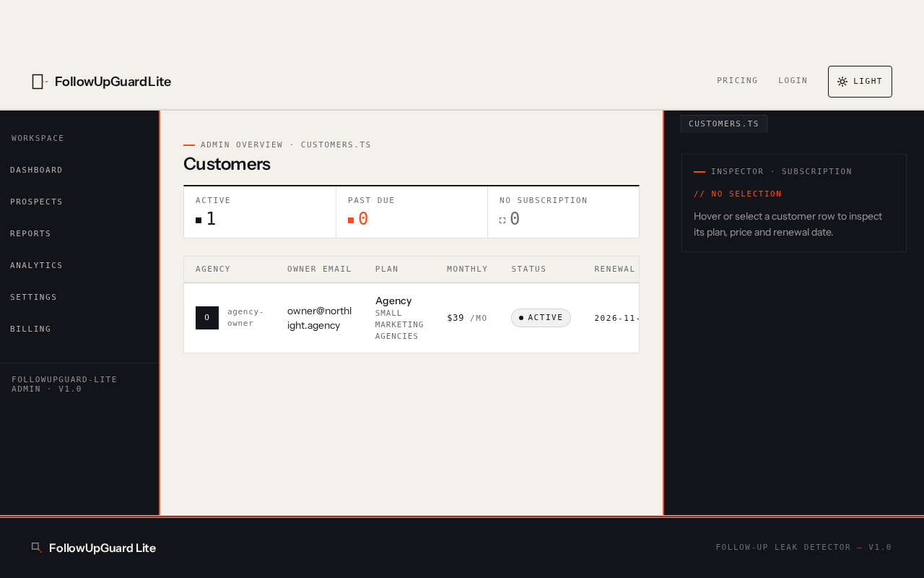Click the Plan column header
Screen dimensions: 924x578
pyautogui.click(x=387, y=269)
